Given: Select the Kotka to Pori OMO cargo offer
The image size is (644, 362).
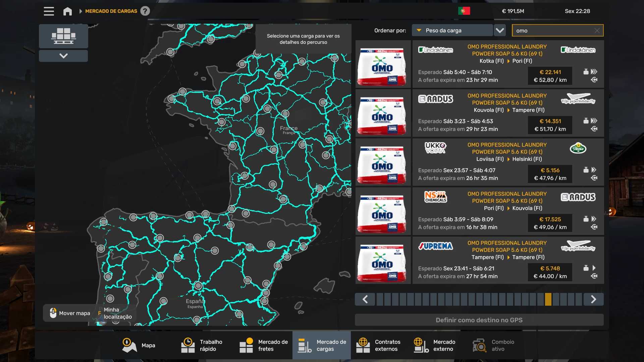Looking at the screenshot, I should coord(508,64).
